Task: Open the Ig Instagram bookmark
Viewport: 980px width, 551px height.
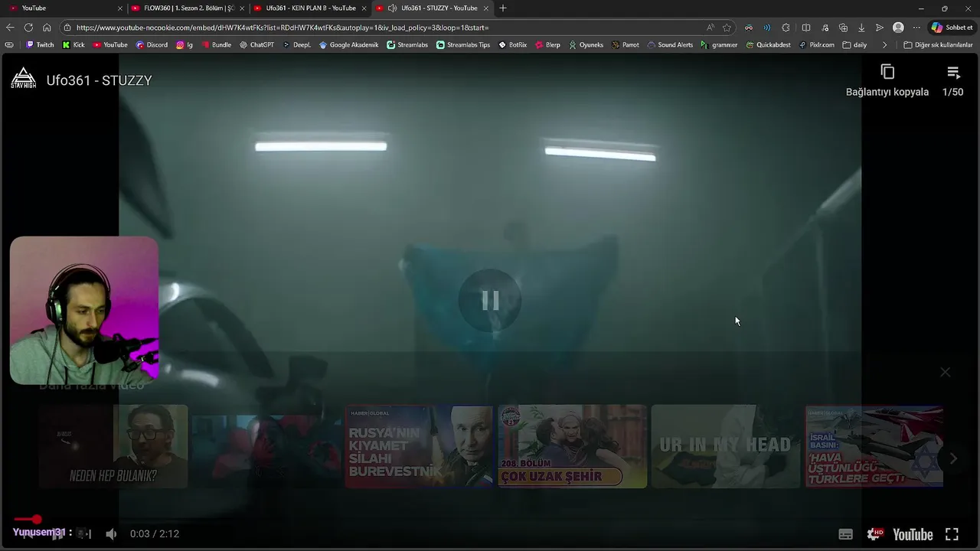Action: click(185, 44)
